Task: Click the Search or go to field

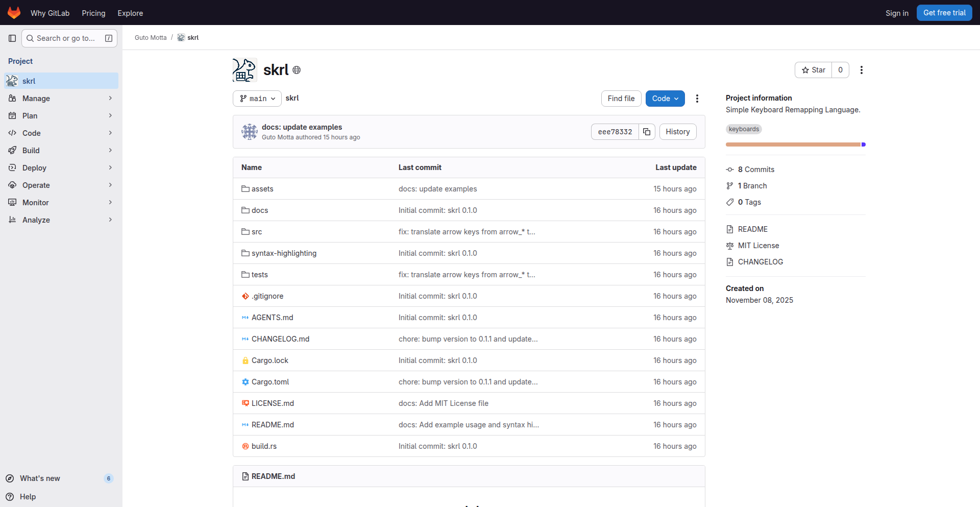Action: pos(69,38)
